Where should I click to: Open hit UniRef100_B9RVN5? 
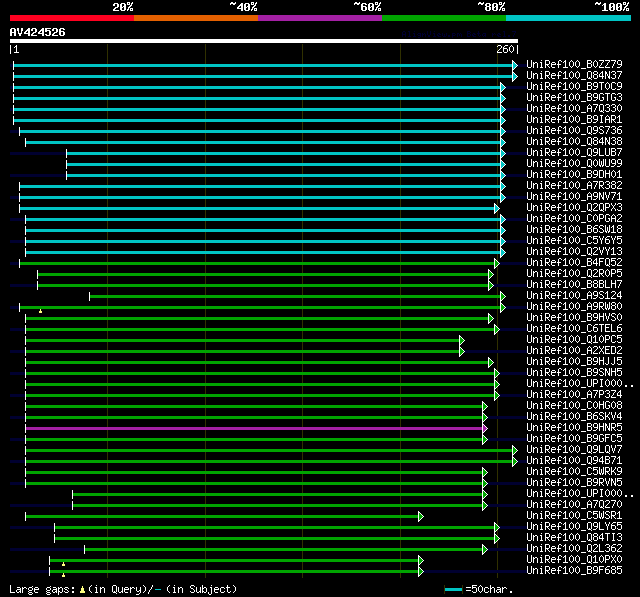574,483
